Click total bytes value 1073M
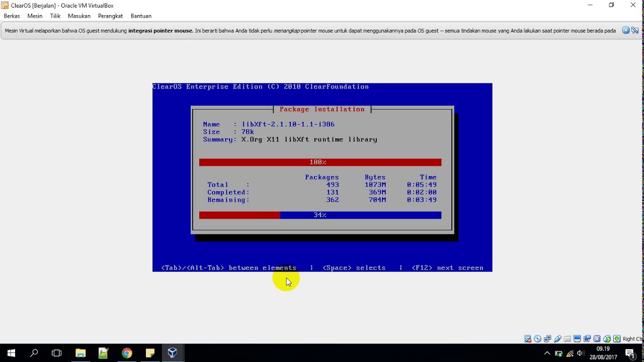 (375, 185)
